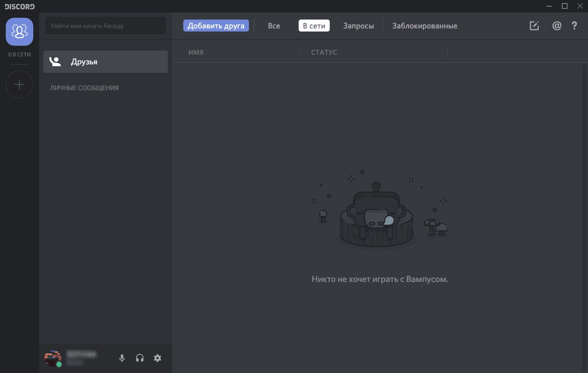
Task: Click the friends list vertical scrollbar
Action: click(x=584, y=218)
